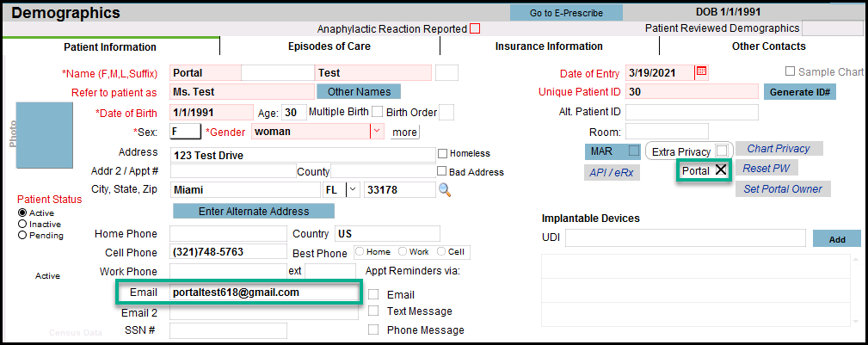Toggle the Portal checkbox
Viewport: 868px width, 345px height.
(x=720, y=171)
